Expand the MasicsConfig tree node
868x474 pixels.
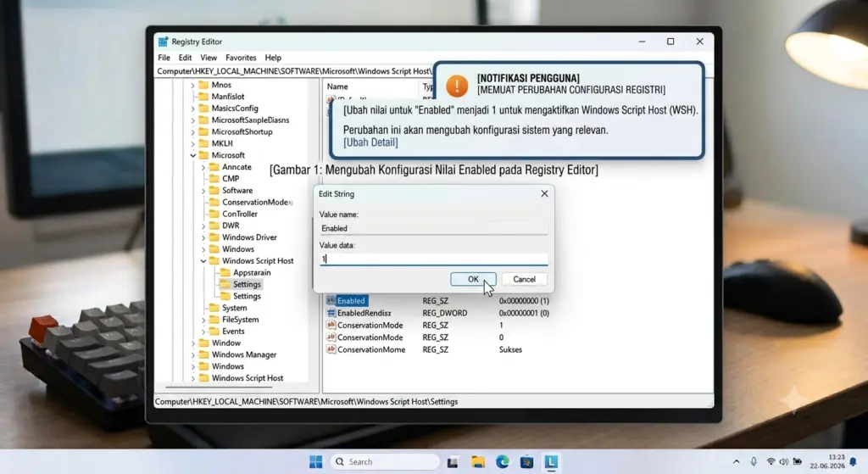tap(192, 109)
